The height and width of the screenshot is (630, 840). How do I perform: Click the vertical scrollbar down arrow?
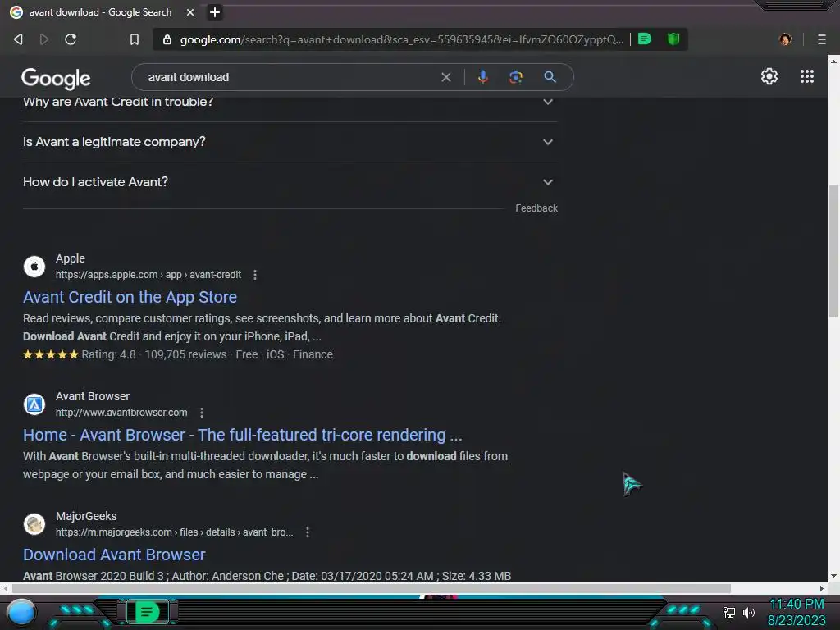[x=833, y=576]
